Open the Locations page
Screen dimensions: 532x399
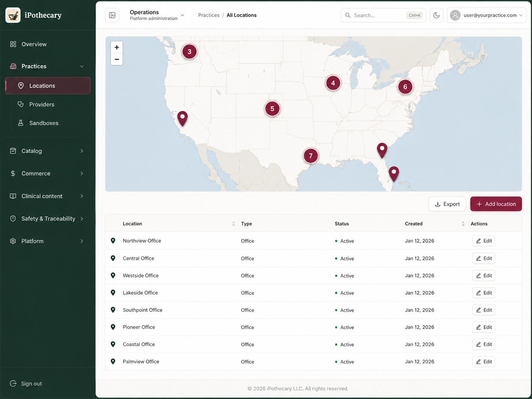click(48, 86)
